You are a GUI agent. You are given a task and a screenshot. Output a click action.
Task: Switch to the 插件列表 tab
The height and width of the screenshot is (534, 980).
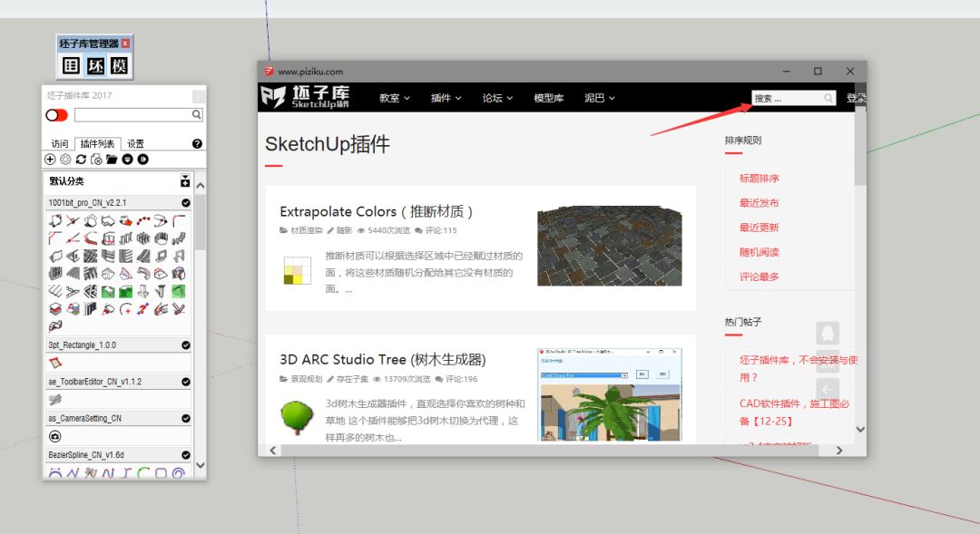tap(97, 143)
